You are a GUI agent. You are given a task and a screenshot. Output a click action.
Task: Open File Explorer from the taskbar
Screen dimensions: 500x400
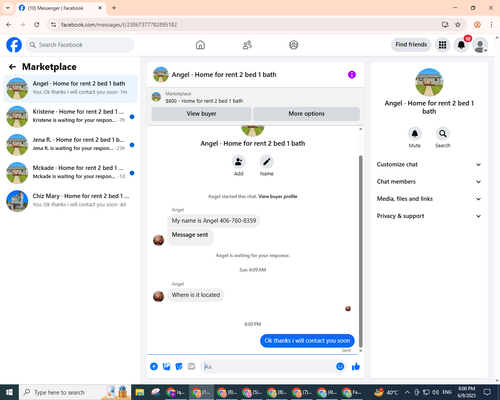(140, 392)
